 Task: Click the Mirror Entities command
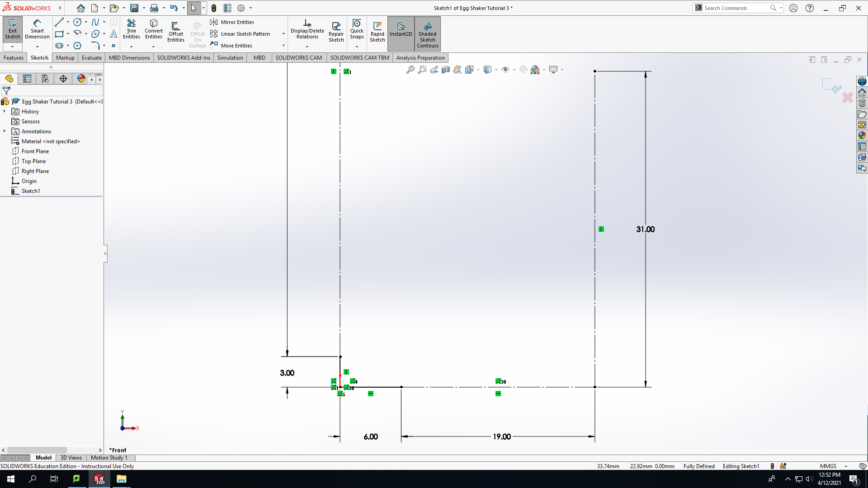(x=232, y=22)
